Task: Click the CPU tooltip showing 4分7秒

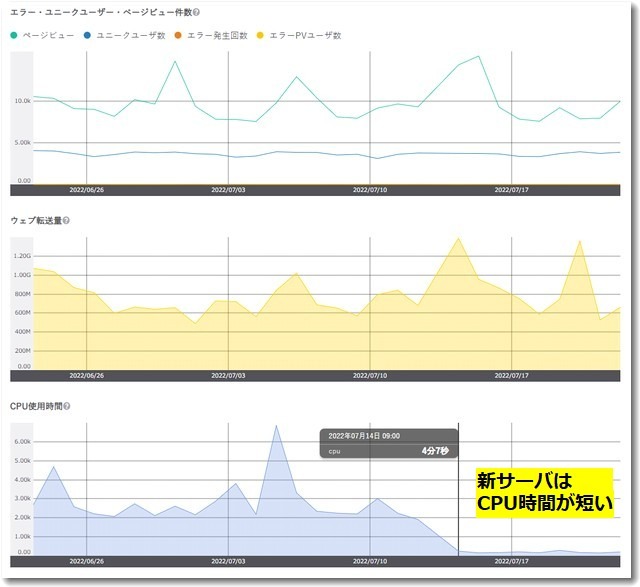Action: (x=387, y=444)
